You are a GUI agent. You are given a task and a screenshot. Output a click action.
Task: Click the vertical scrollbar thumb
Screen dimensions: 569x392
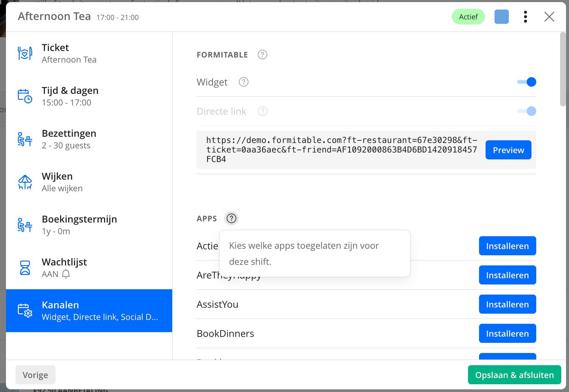(563, 69)
